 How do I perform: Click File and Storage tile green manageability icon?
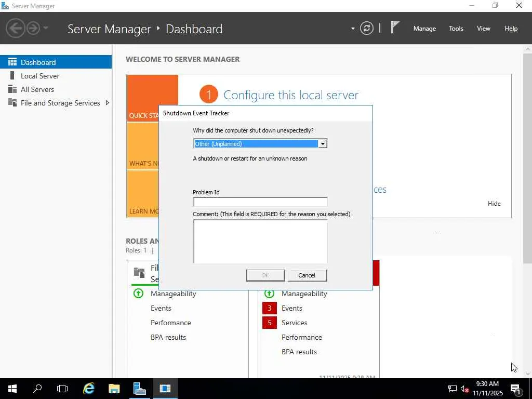pyautogui.click(x=138, y=293)
